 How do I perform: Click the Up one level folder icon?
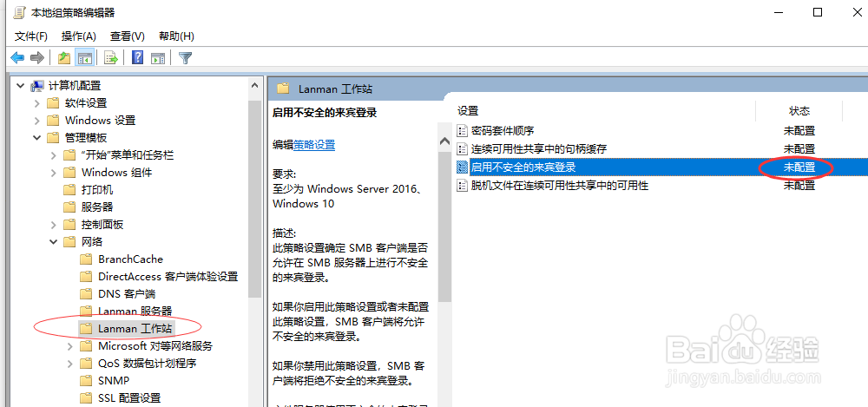[64, 57]
